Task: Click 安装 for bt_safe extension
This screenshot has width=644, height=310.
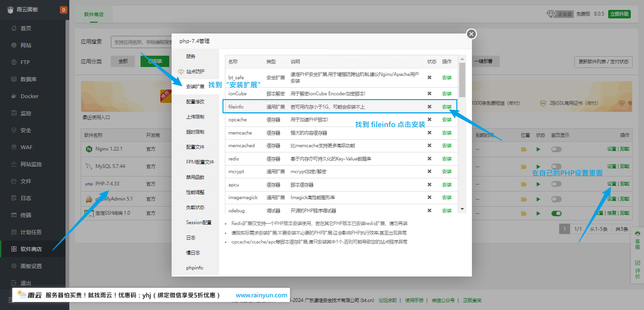Action: tap(447, 78)
